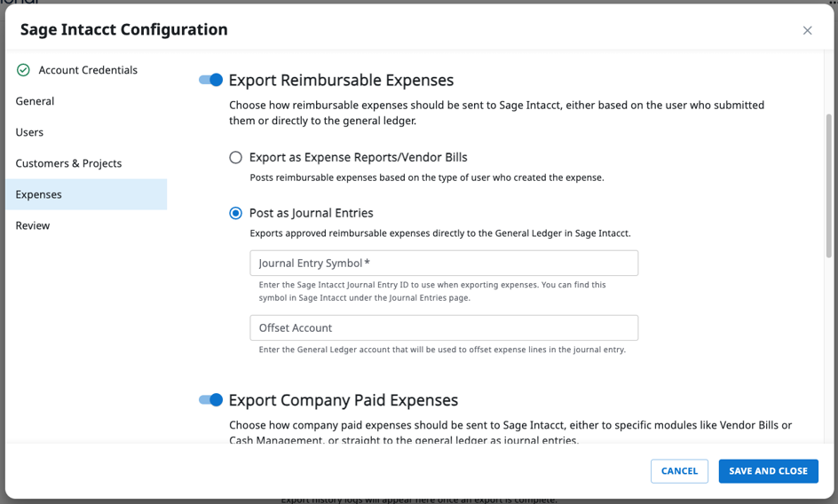This screenshot has height=504, width=838.
Task: Open the Users section
Action: [29, 132]
